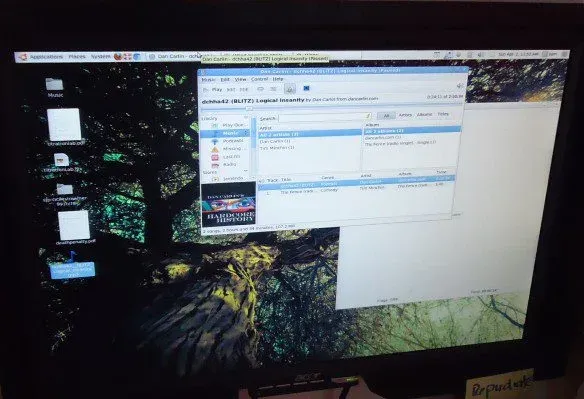Select 'All 2 albums (2)' row
The image size is (584, 399).
pyautogui.click(x=412, y=131)
